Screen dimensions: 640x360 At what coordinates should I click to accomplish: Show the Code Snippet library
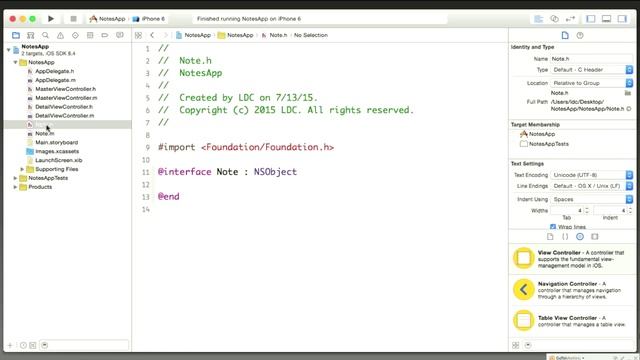[565, 237]
